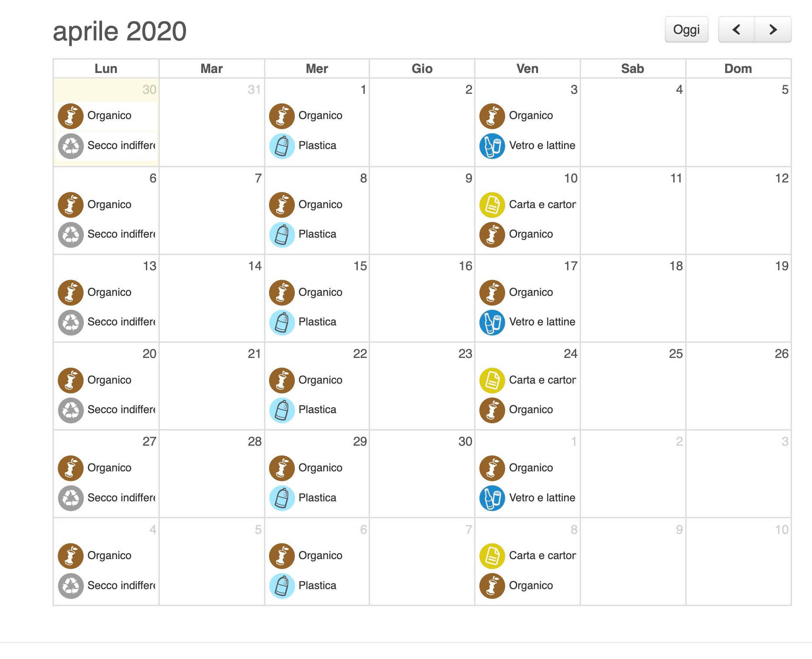Viewport: 812px width, 659px height.
Task: Click the Secco indifferenziato icon on April 20
Action: coord(71,410)
